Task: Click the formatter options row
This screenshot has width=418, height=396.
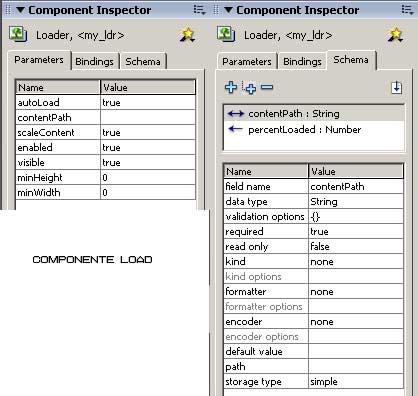Action: point(314,306)
